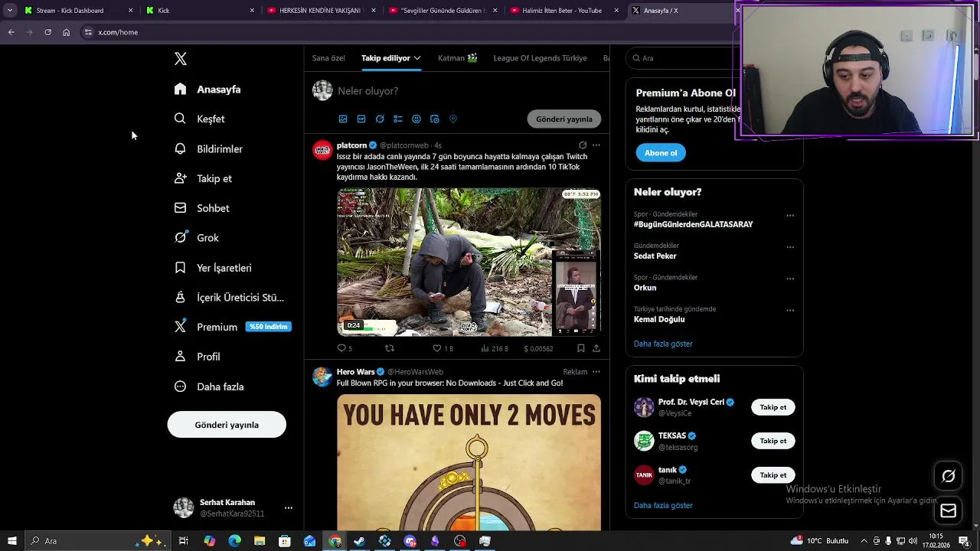Open options for Orkun trend
Image resolution: width=980 pixels, height=551 pixels.
(790, 279)
